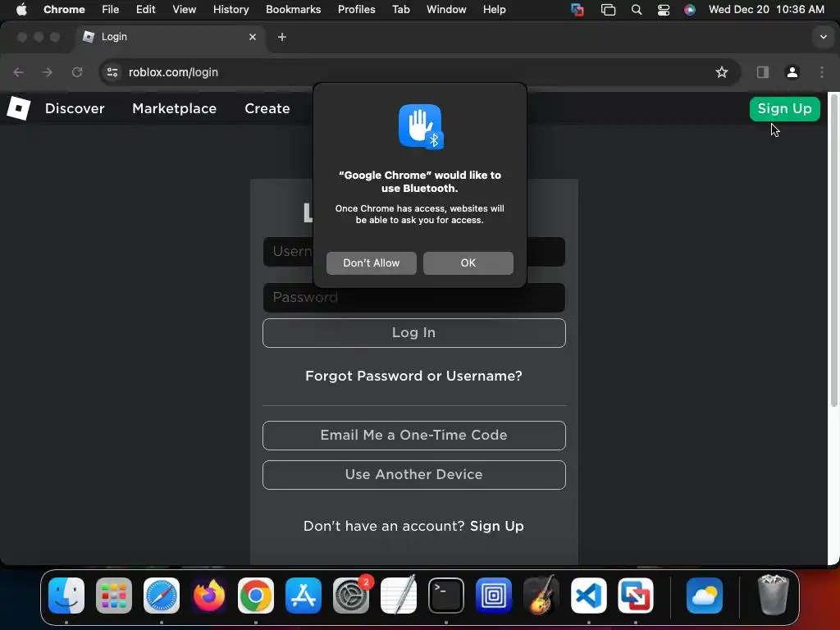
Task: Open the Chrome application menu
Action: (x=64, y=10)
